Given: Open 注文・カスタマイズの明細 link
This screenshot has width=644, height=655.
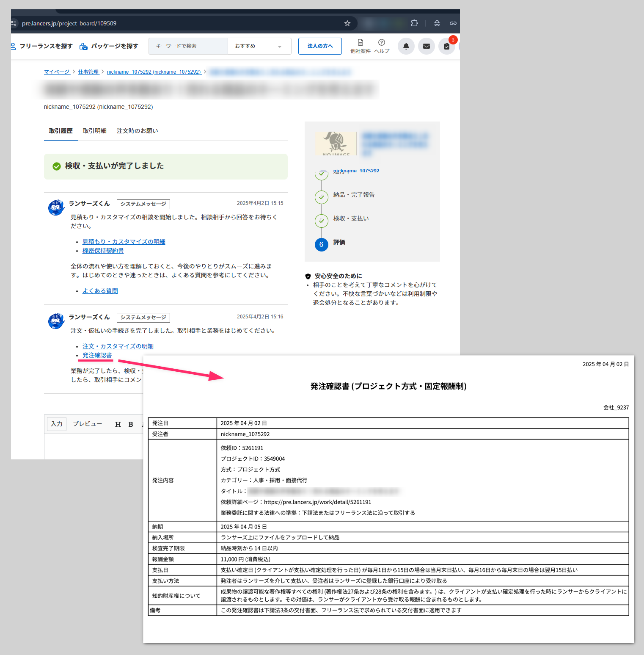Looking at the screenshot, I should [118, 346].
